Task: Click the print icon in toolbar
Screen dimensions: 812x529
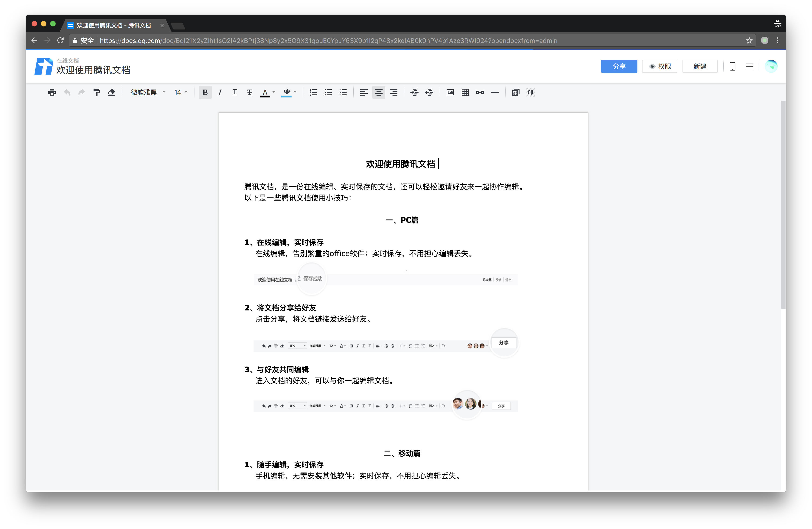Action: click(52, 92)
